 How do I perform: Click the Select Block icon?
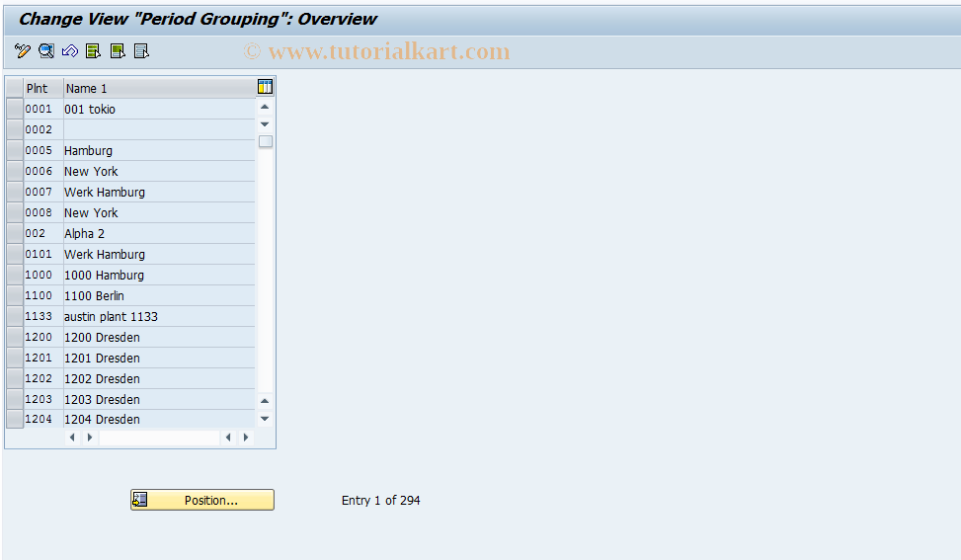[x=118, y=50]
